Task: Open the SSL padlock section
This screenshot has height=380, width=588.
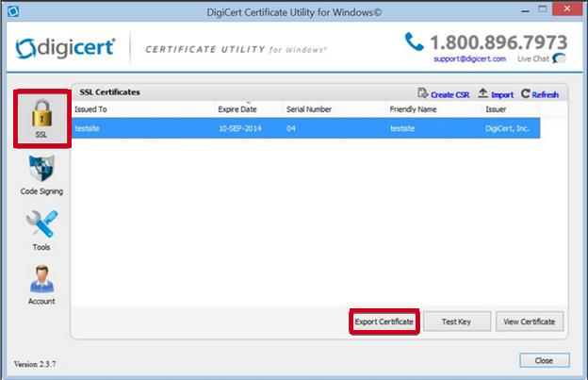Action: (42, 119)
